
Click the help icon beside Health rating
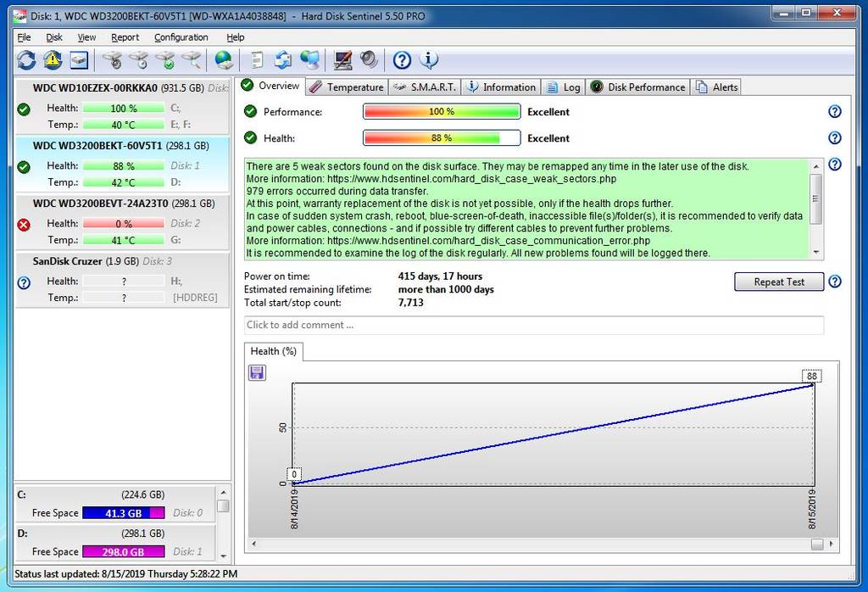pyautogui.click(x=835, y=138)
